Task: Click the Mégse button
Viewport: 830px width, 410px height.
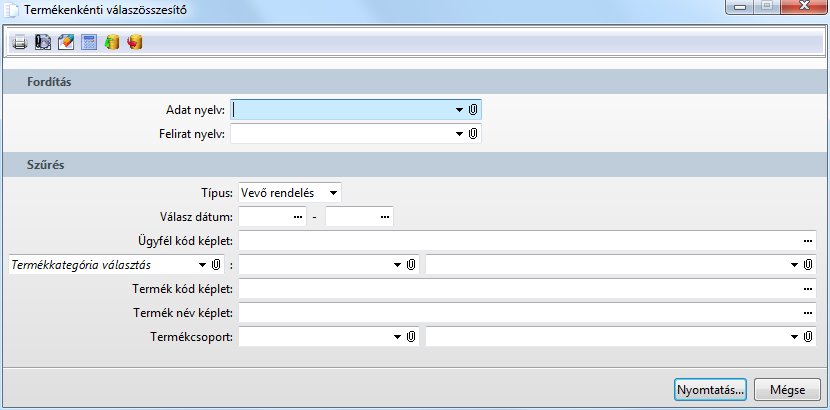Action: click(787, 388)
